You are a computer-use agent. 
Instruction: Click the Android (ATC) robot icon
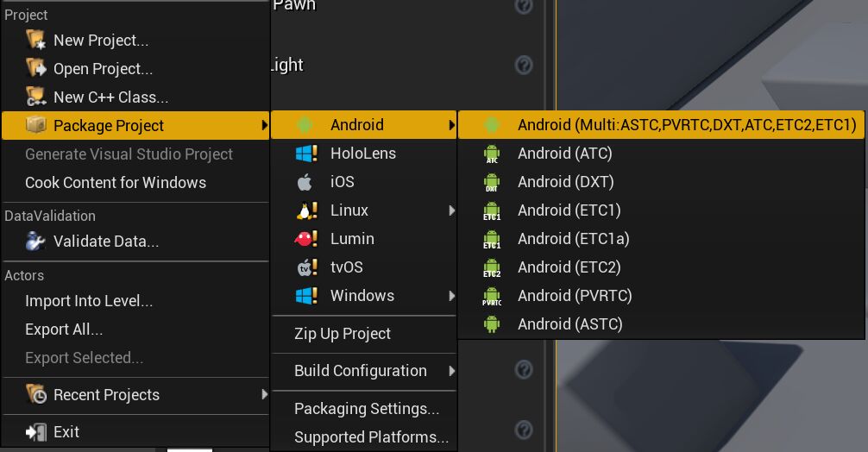tap(492, 154)
